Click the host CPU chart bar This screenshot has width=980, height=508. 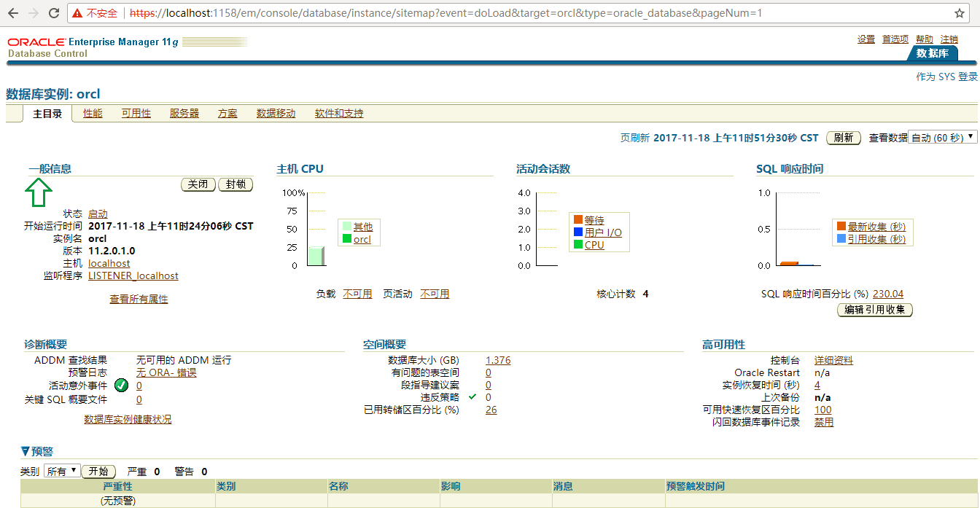point(316,256)
